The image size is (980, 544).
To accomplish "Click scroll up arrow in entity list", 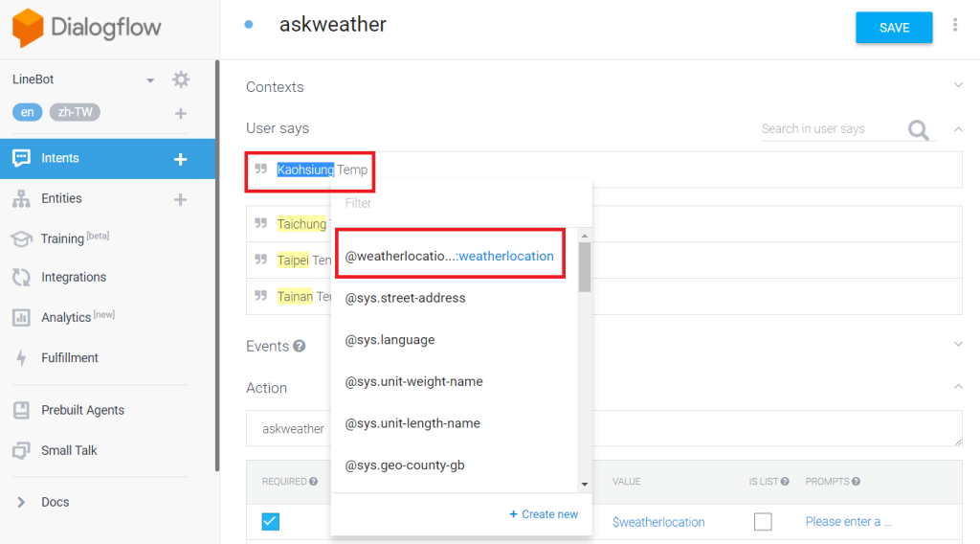I will [585, 236].
